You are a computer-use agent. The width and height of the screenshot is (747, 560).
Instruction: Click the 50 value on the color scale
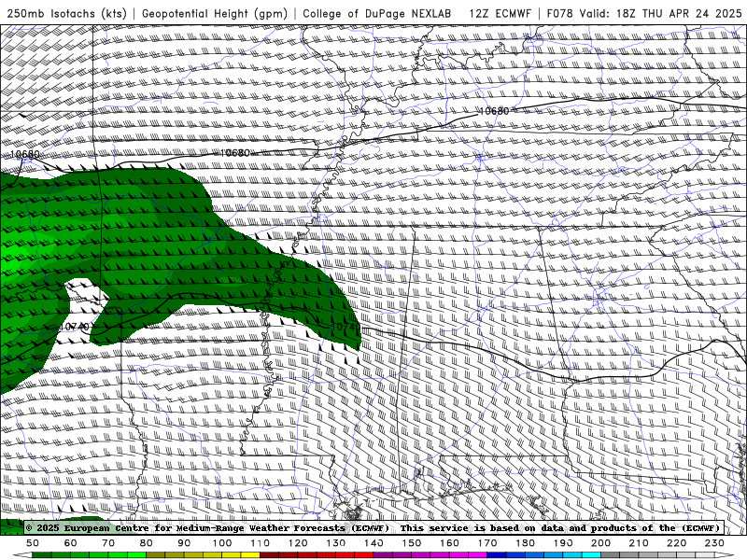[33, 543]
